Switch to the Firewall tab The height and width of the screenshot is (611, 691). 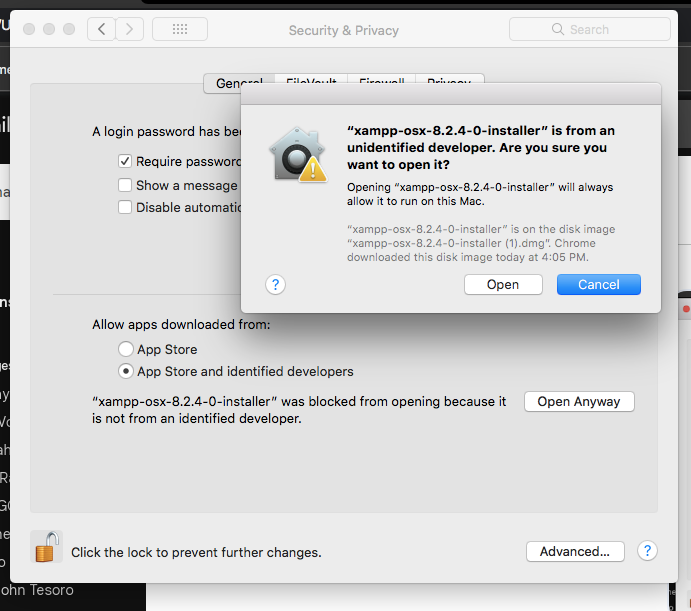click(381, 81)
